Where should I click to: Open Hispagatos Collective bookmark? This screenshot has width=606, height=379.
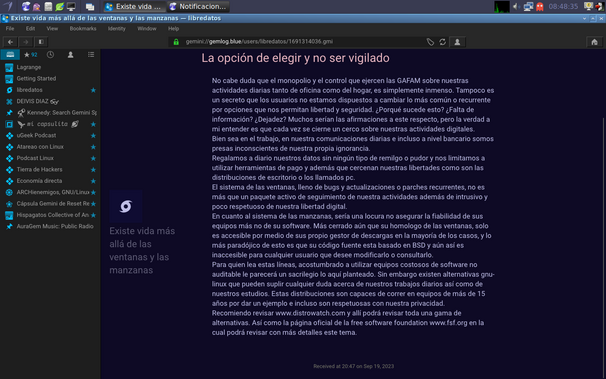[x=50, y=215]
